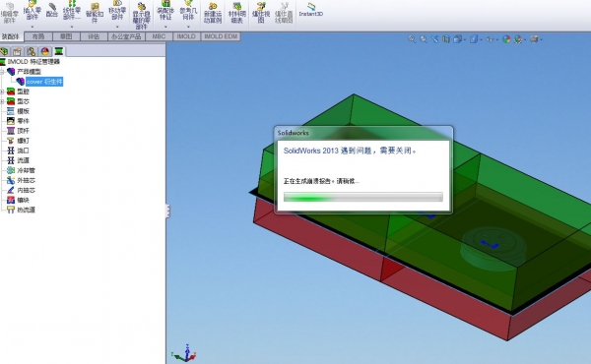
Task: Open the 新建运动算例 (New Motion Study) tool
Action: tap(213, 12)
